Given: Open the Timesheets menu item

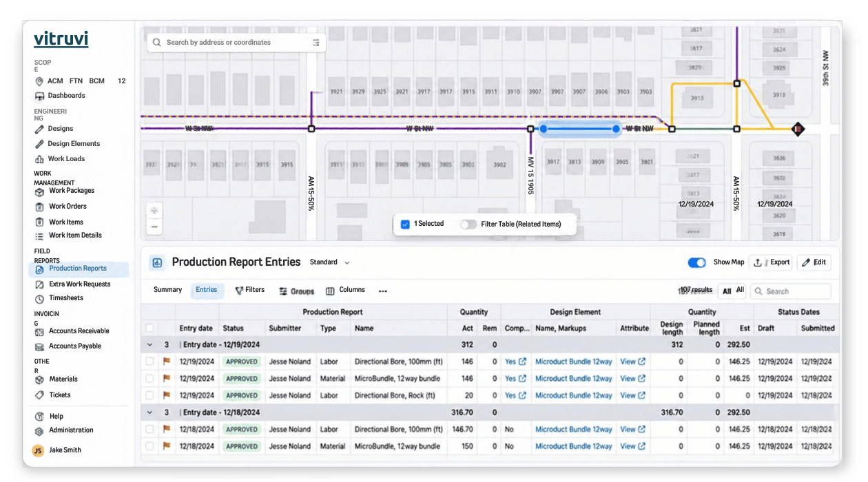Looking at the screenshot, I should (x=66, y=298).
